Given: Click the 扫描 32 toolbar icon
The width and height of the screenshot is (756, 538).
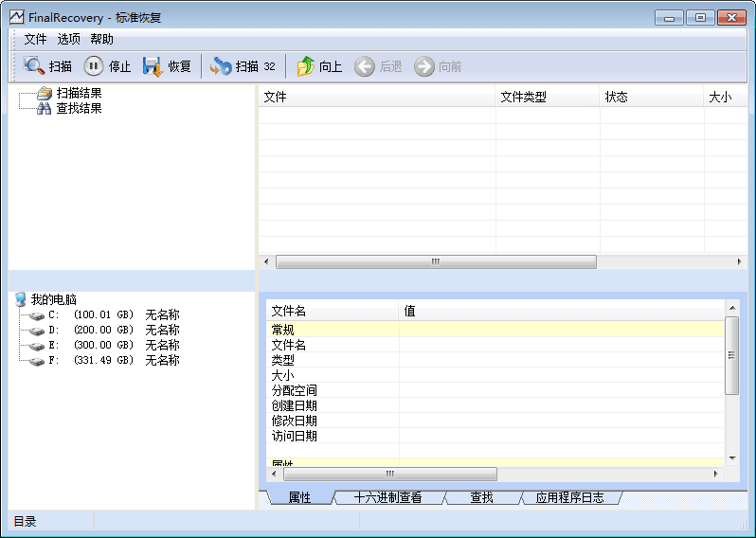Looking at the screenshot, I should [222, 66].
